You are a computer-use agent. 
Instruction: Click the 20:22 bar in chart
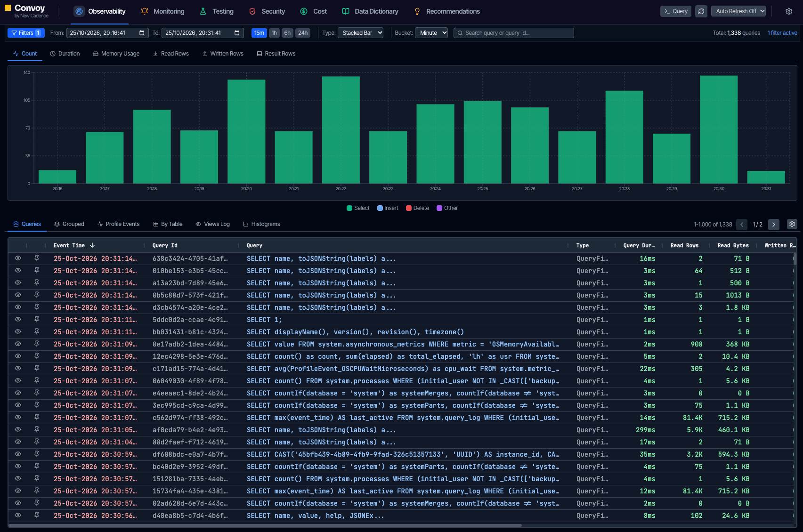click(341, 130)
